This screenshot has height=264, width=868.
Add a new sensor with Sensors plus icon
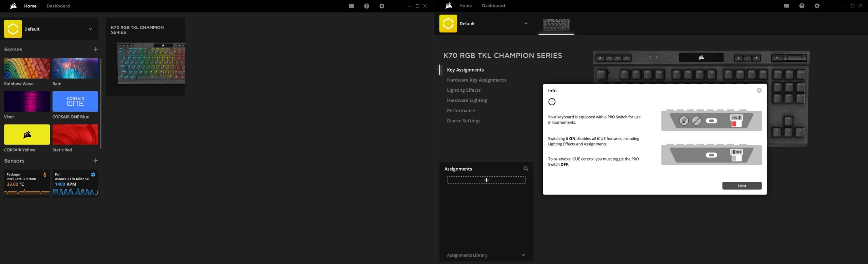point(96,161)
